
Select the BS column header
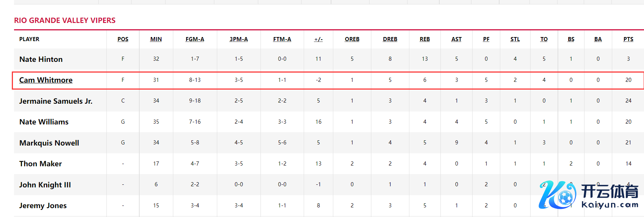tap(571, 39)
